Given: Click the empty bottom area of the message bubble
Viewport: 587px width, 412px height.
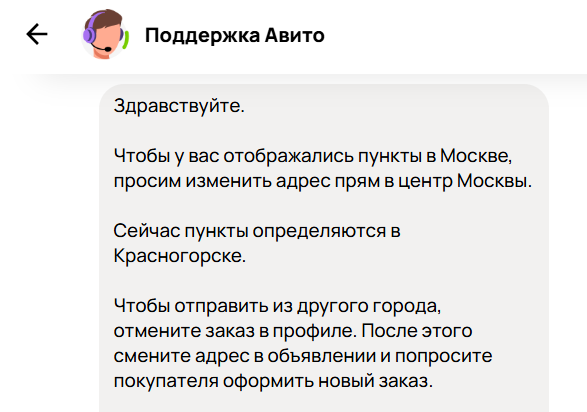Looking at the screenshot, I should (x=324, y=403).
